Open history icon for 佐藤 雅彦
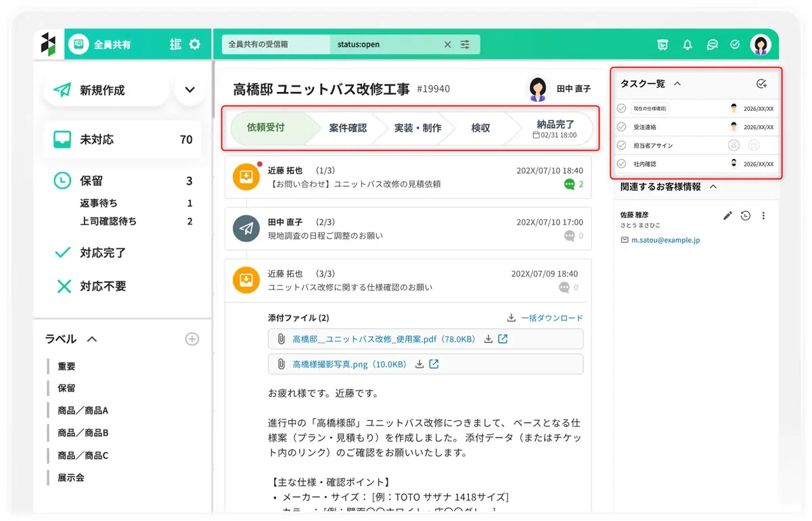The image size is (812, 521). pos(745,216)
